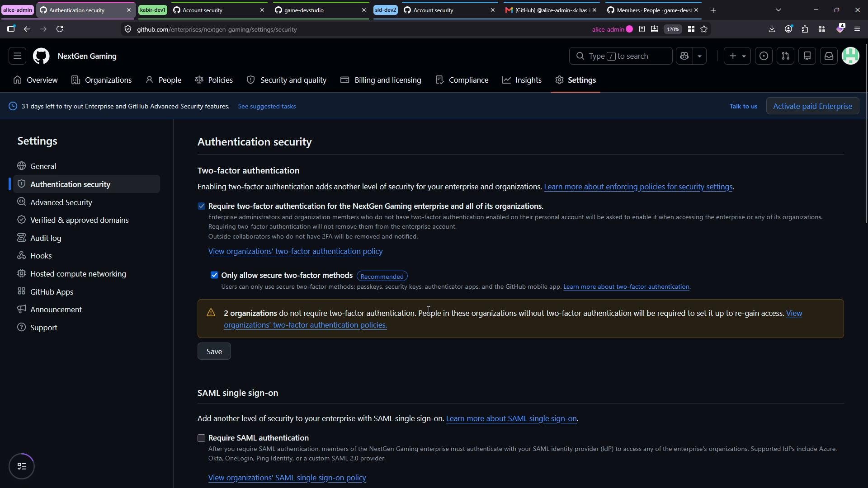The image size is (868, 488).
Task: Open the Billing and licensing tab
Action: (x=381, y=80)
